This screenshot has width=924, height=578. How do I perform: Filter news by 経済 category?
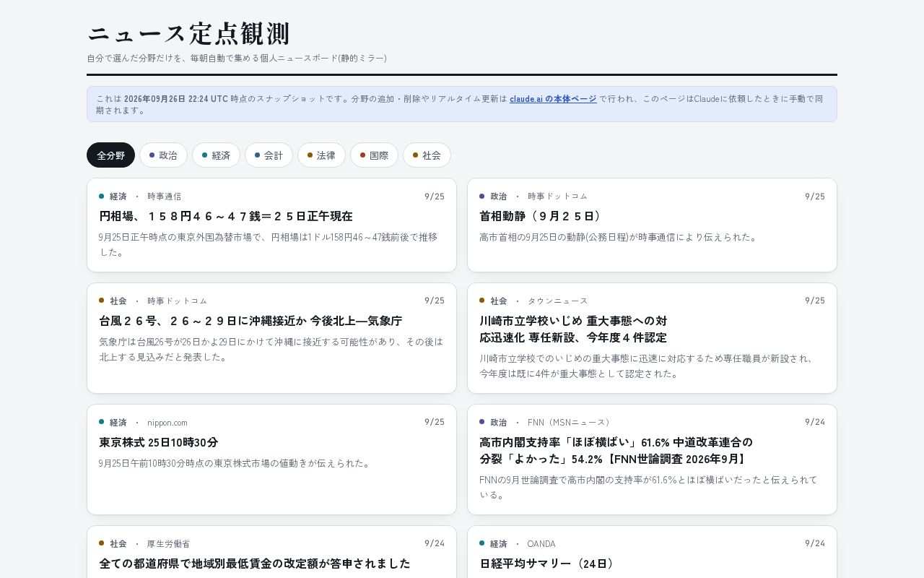[216, 155]
